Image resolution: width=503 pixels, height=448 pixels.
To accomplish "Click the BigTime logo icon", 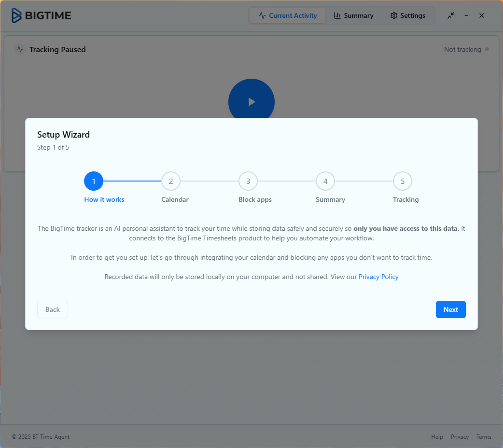I will [17, 15].
